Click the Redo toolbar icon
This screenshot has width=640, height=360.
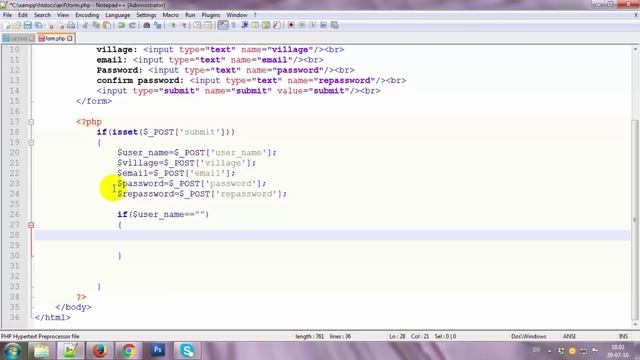(x=132, y=25)
